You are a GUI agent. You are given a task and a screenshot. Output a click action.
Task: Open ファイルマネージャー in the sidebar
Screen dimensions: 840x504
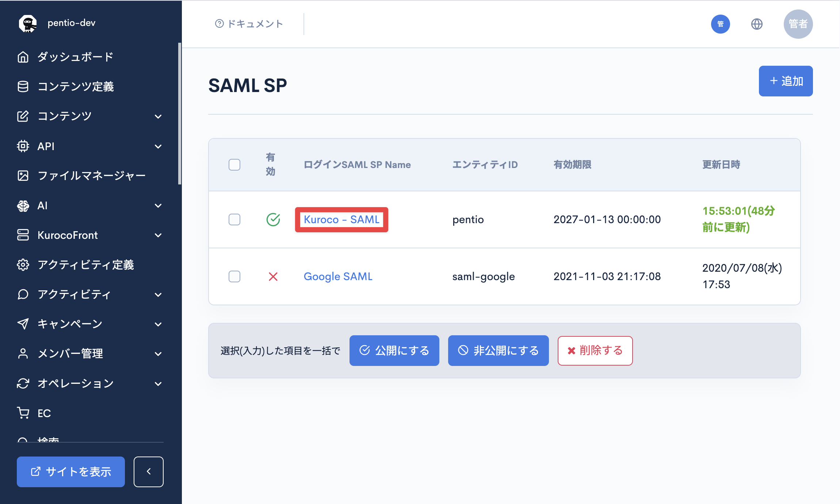pos(92,176)
